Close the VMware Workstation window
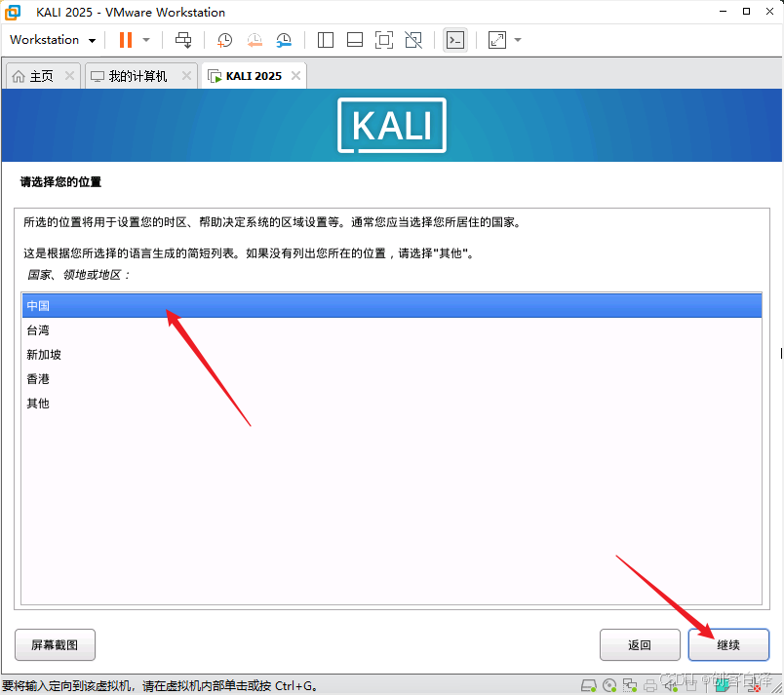Image resolution: width=784 pixels, height=695 pixels. 770,12
